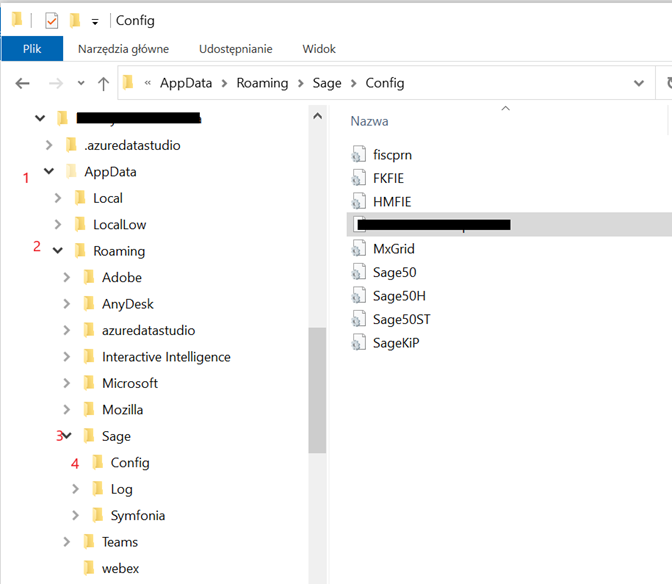Select the Sage50 config file

pos(394,273)
